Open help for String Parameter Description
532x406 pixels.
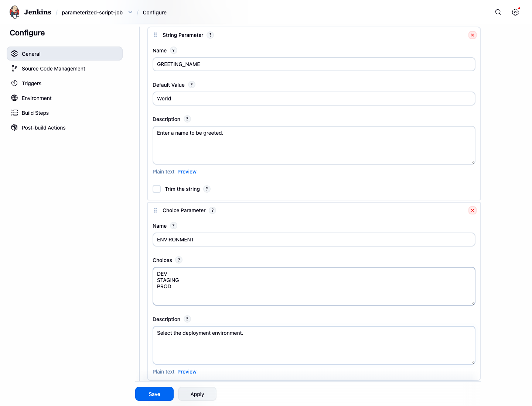click(x=187, y=119)
